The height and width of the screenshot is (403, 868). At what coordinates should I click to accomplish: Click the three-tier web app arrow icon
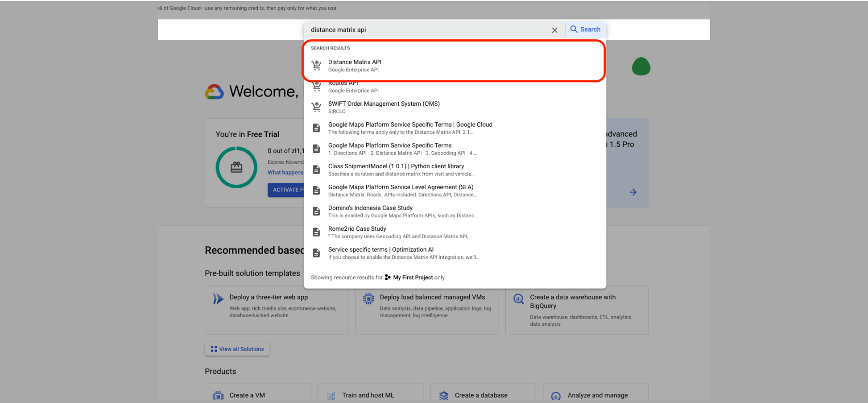[x=218, y=299]
